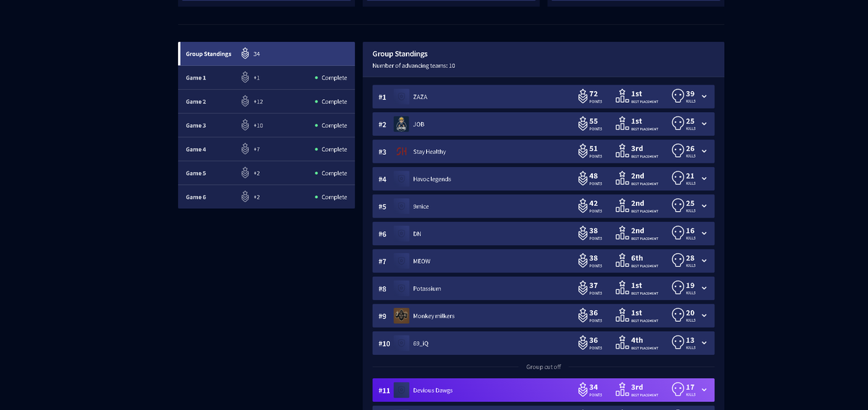Viewport: 868px width, 410px height.
Task: Click the points badge in MEOW row
Action: click(582, 260)
